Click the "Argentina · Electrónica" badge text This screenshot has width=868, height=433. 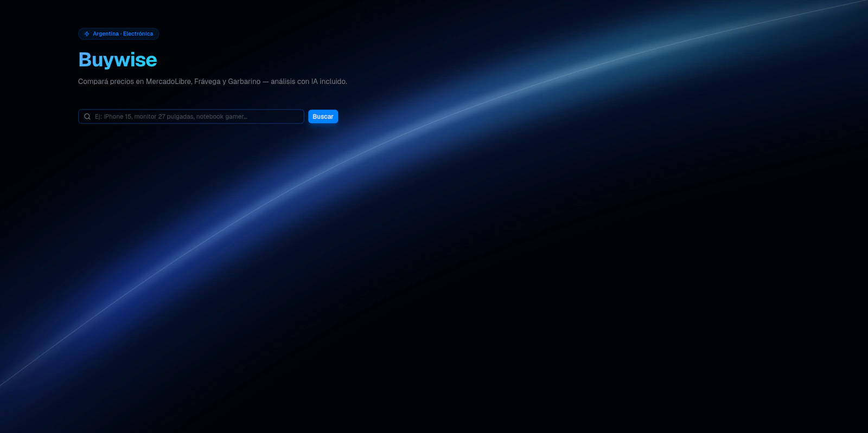point(123,34)
